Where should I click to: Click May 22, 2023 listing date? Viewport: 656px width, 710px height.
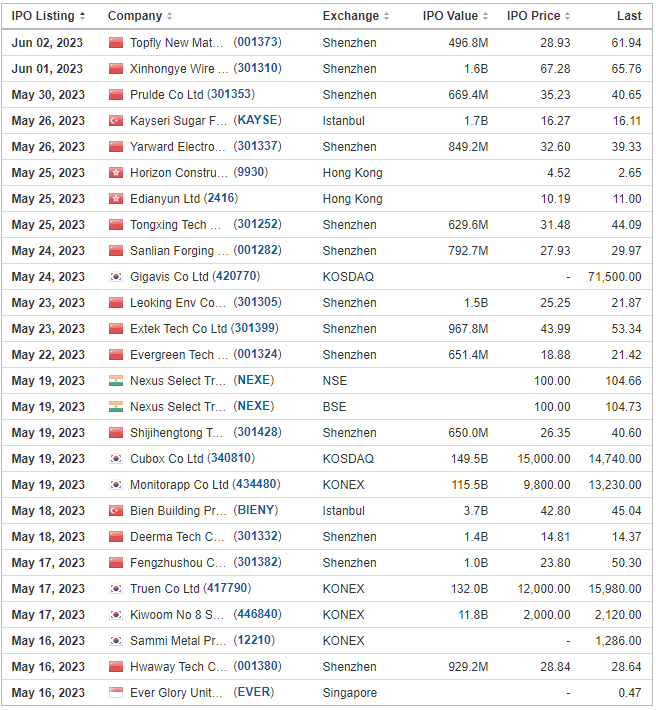[48, 355]
